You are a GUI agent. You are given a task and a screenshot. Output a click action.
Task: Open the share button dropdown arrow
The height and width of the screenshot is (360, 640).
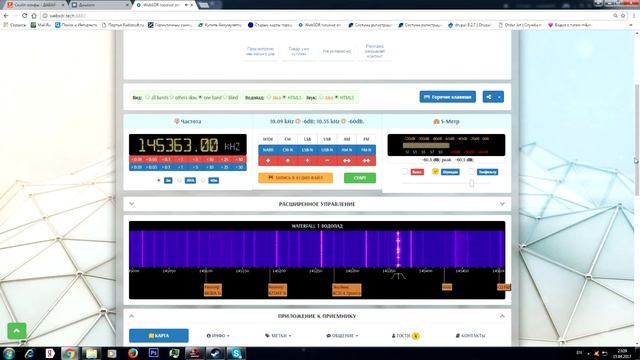tap(499, 97)
